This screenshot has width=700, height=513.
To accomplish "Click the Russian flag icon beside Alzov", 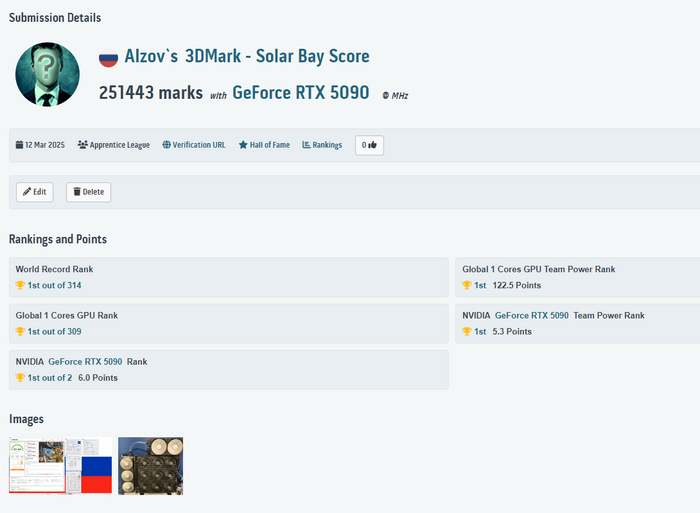I will [x=108, y=58].
